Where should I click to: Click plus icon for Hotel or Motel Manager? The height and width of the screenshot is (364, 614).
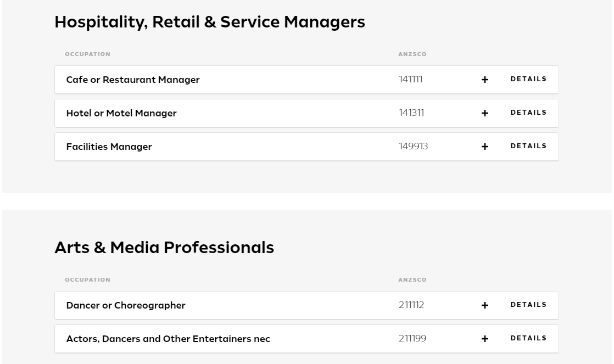485,113
